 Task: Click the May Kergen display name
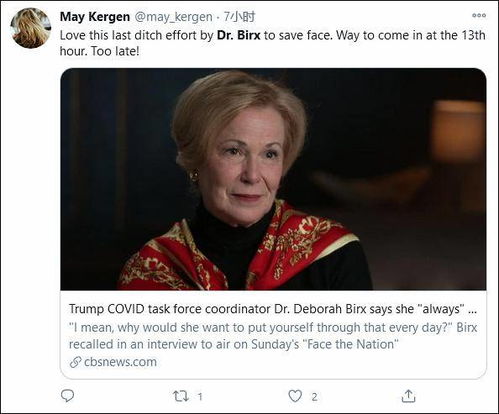pos(95,17)
